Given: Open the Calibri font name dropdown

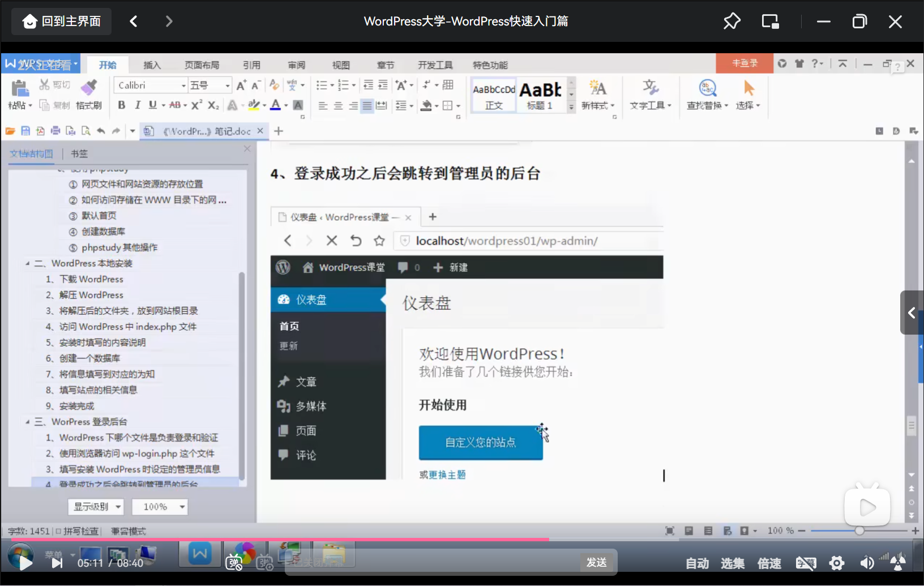Looking at the screenshot, I should coord(183,85).
